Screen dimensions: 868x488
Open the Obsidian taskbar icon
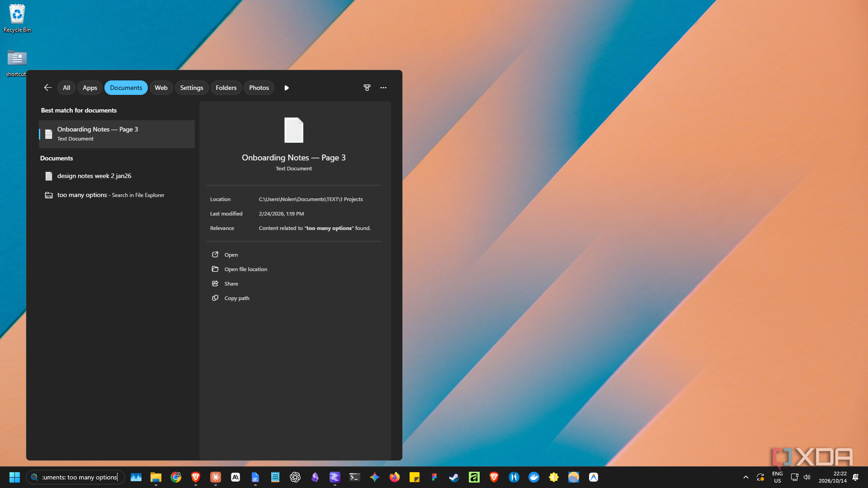click(x=315, y=477)
